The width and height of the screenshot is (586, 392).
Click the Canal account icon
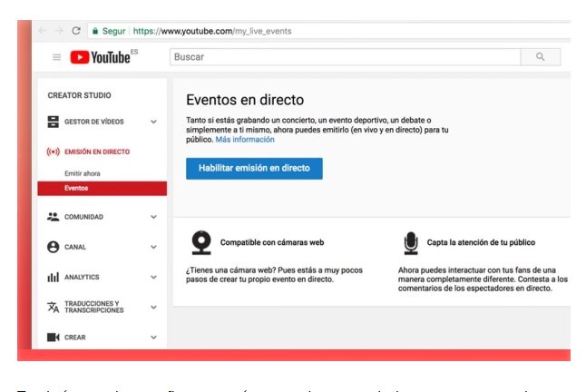pyautogui.click(x=53, y=247)
